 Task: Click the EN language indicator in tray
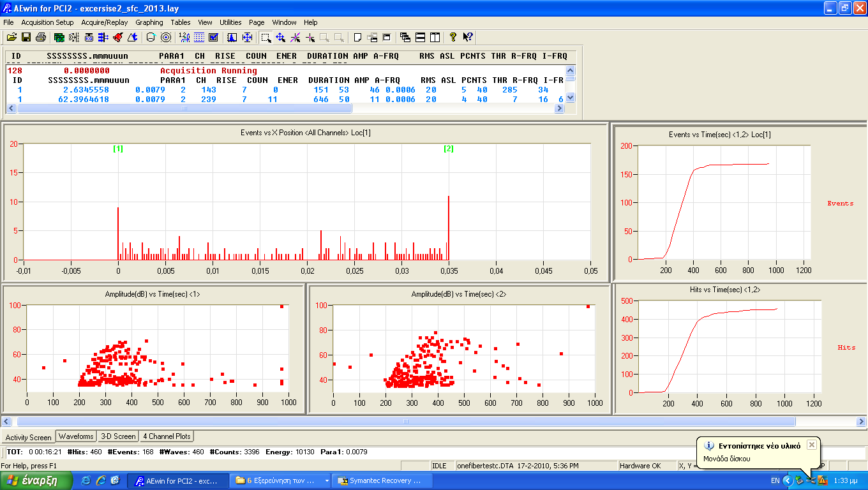[775, 480]
